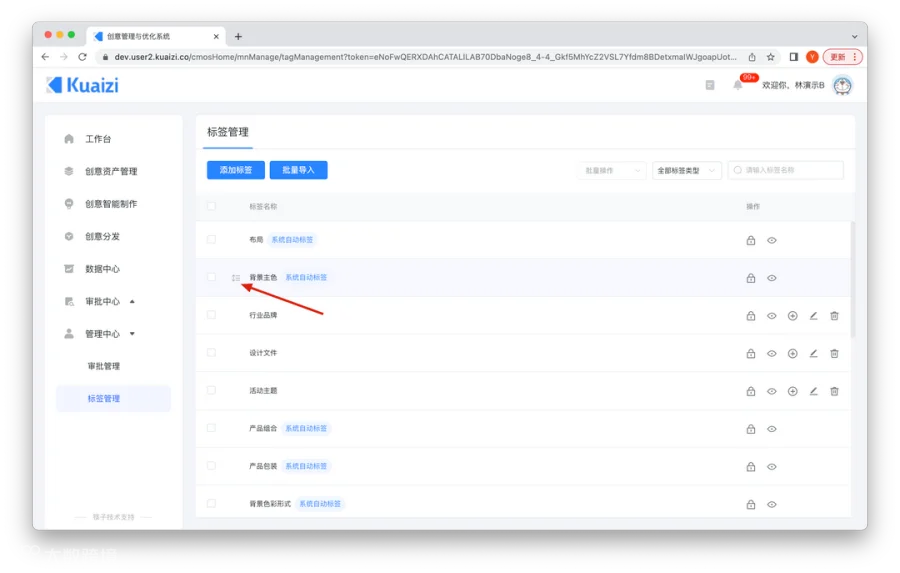Click the lock icon in 设计文件 row
Screen dimensions: 900x573
point(751,354)
